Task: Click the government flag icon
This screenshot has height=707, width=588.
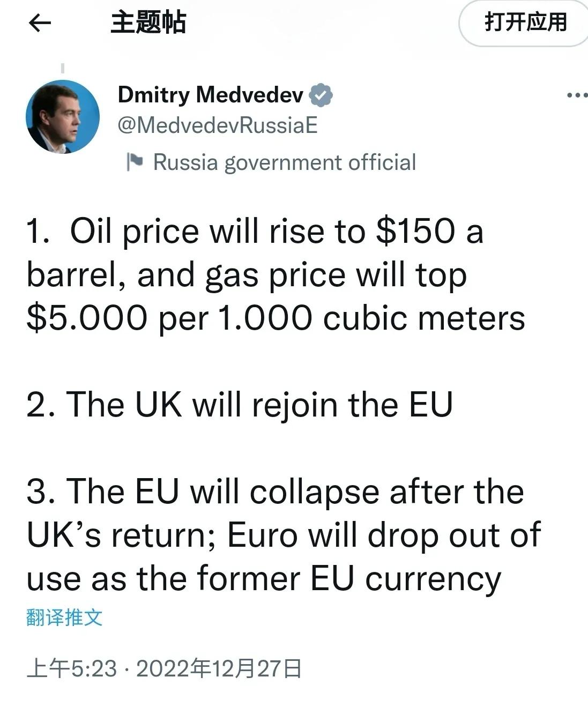Action: tap(135, 162)
